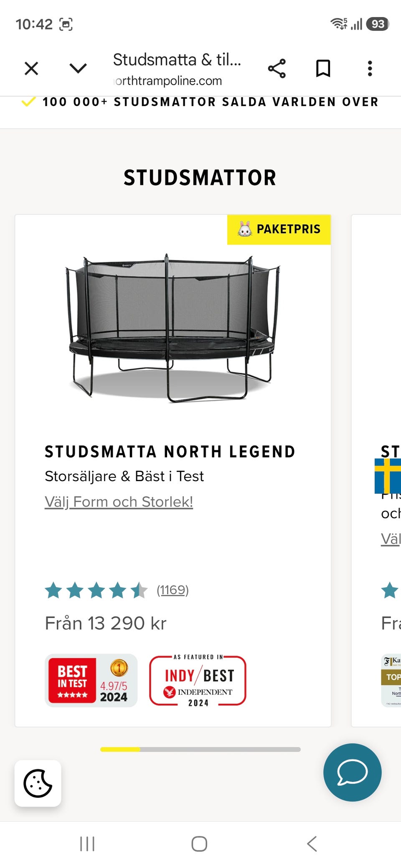Image resolution: width=401 pixels, height=868 pixels.
Task: Click the yellow carousel progress bar
Action: point(120,749)
